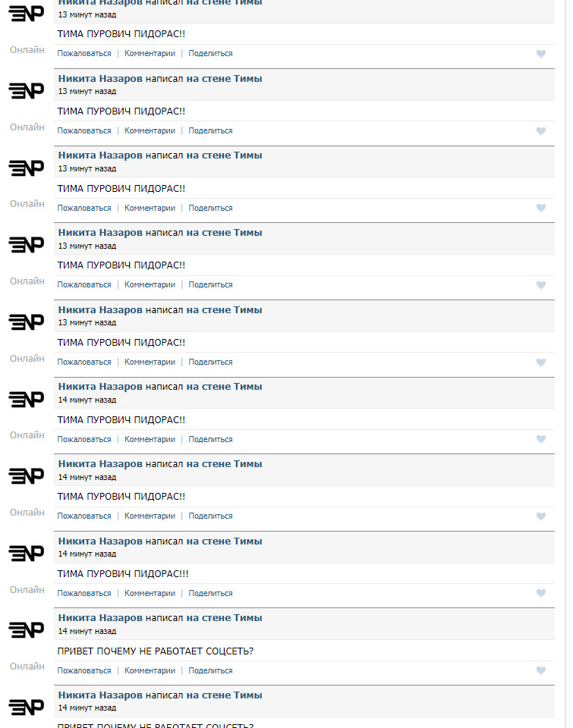Screen dimensions: 573x728
Task: Like the fully visible ПРИВЕТ ПОЧЕМУ НЕ РАБОТАЕТ СОЦСЕТЬ post
Action: 541,670
